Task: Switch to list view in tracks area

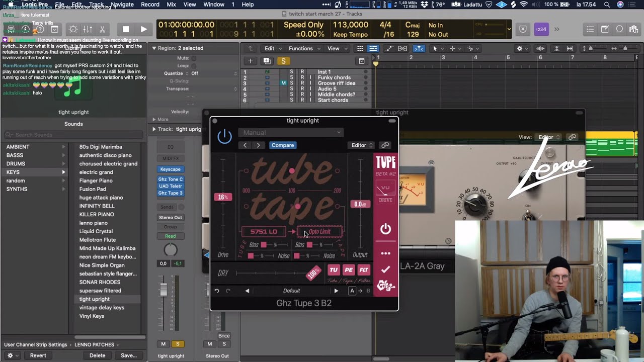Action: click(x=373, y=49)
